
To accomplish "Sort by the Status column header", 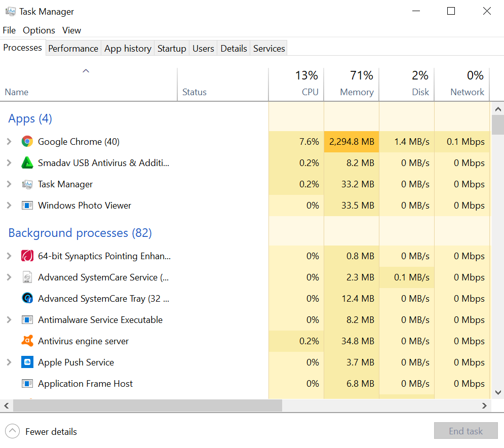I will (223, 84).
